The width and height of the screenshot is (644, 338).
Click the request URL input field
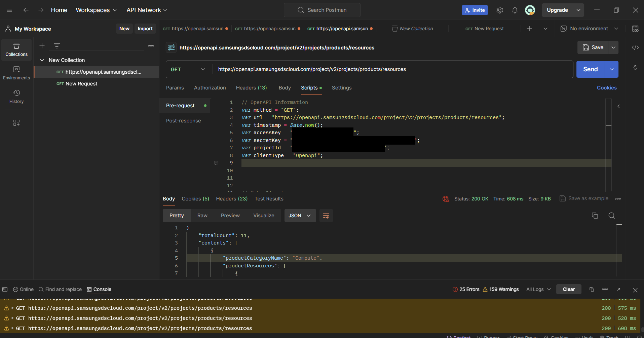pyautogui.click(x=392, y=69)
